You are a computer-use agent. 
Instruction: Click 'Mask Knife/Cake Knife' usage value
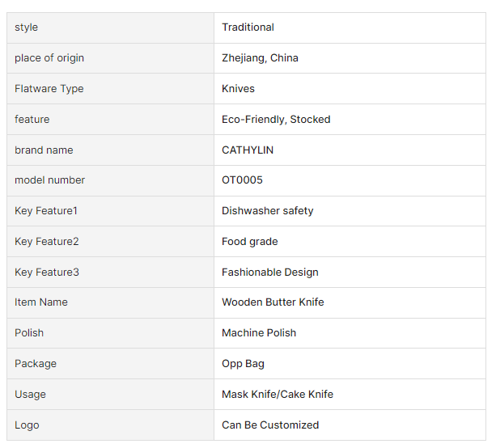coord(278,395)
